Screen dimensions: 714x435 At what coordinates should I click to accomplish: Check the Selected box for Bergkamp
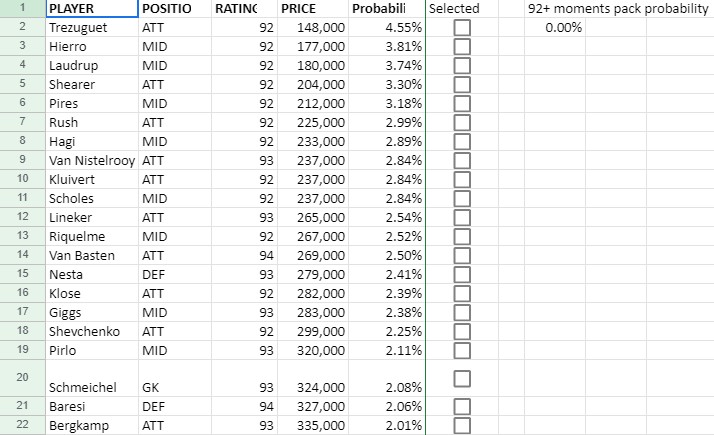tap(462, 426)
